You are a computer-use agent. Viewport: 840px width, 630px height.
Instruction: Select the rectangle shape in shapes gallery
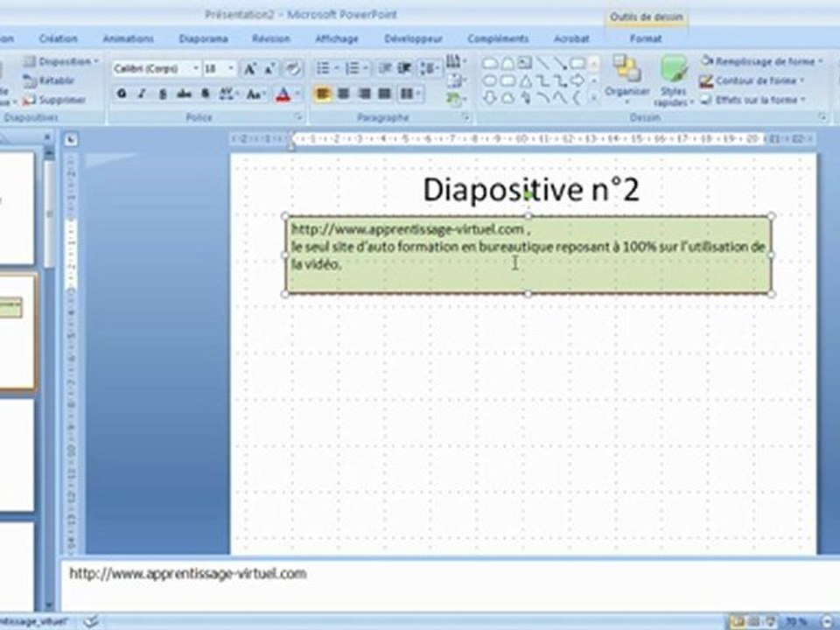[x=577, y=63]
